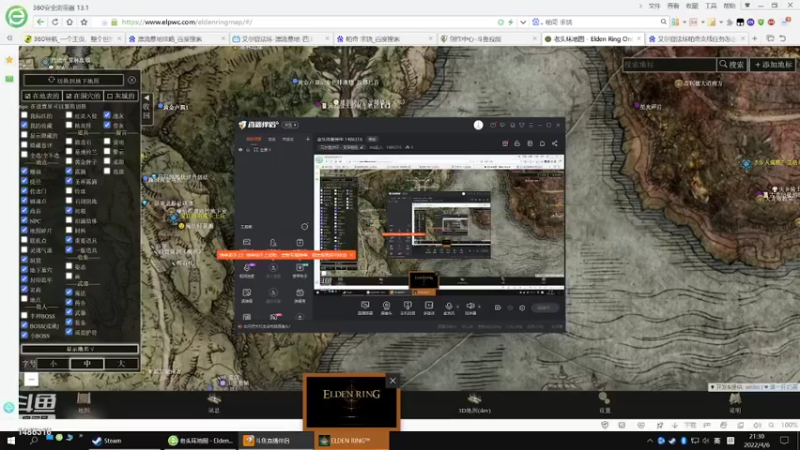Open the gear settings in the streaming window

(x=522, y=308)
